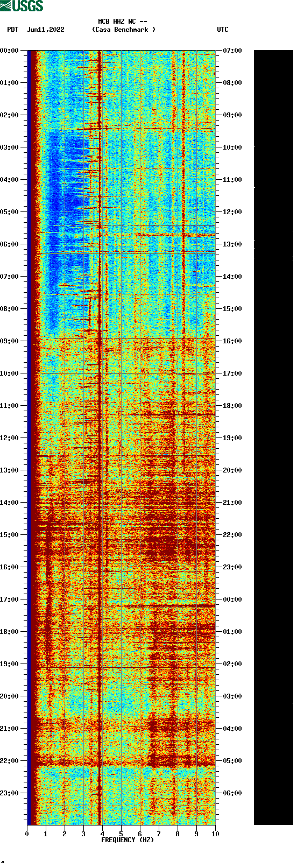The image size is (297, 868).
Task: Click the 00:00 UTC time label
Action: (x=232, y=599)
